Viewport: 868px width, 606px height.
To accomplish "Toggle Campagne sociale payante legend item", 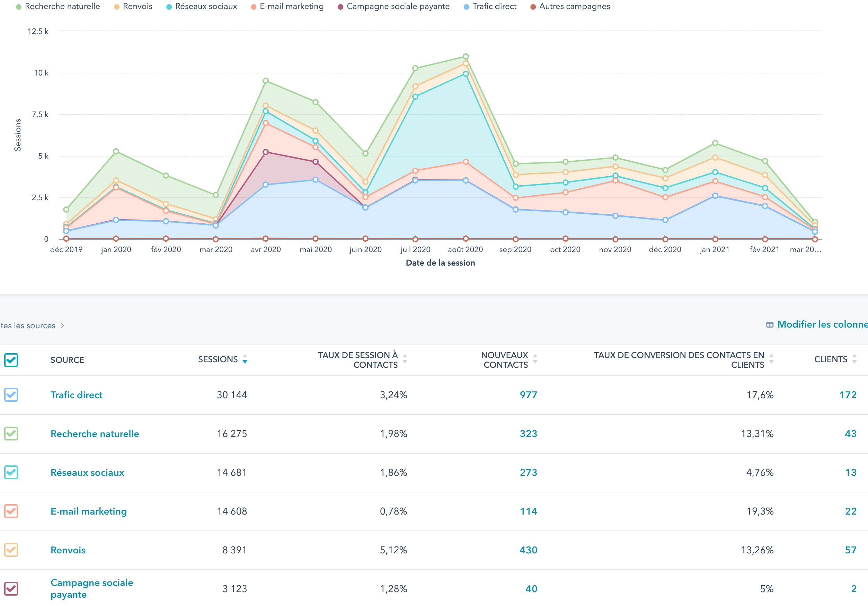I will (393, 7).
